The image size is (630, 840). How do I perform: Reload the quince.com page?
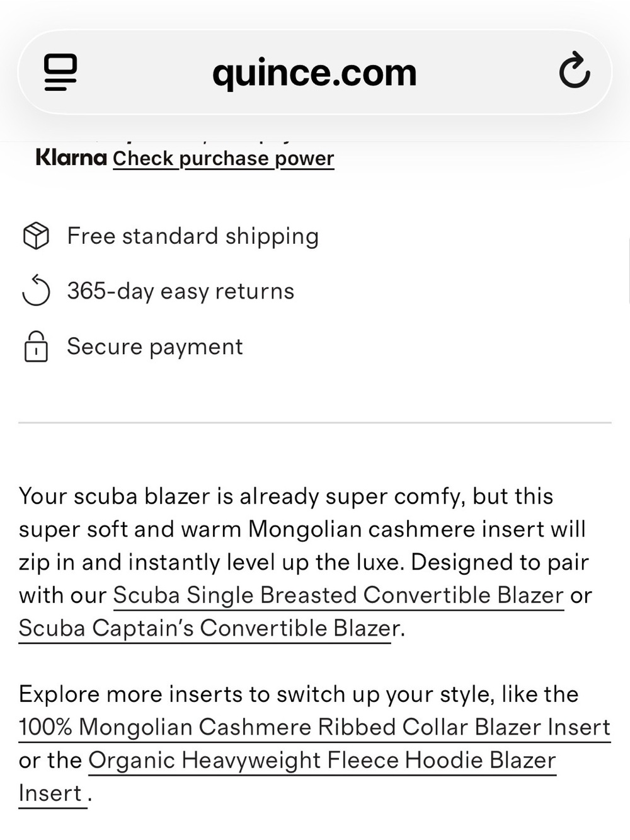coord(574,71)
